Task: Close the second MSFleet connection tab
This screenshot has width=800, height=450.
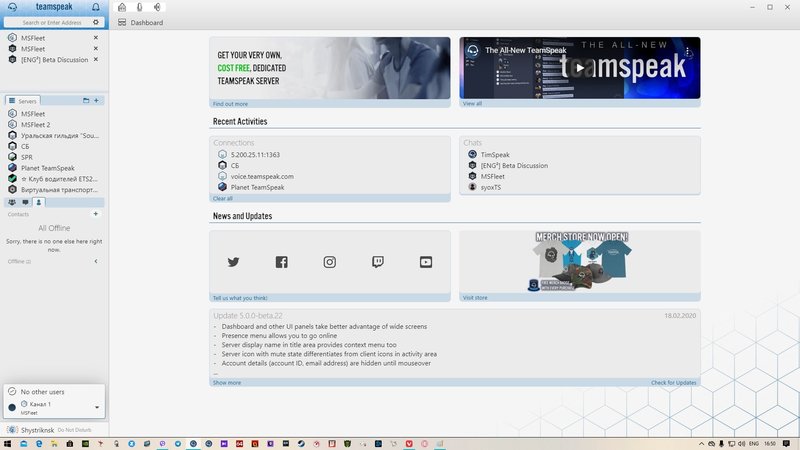Action: coord(95,48)
